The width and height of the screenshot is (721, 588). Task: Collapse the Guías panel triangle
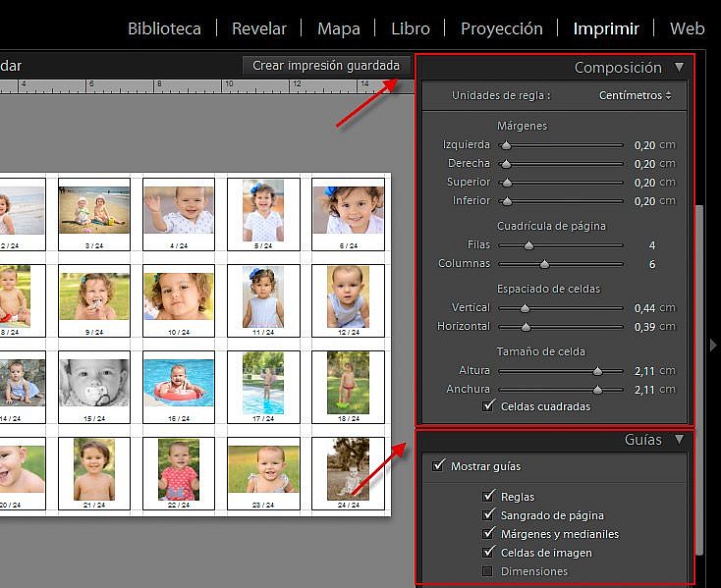tap(679, 440)
